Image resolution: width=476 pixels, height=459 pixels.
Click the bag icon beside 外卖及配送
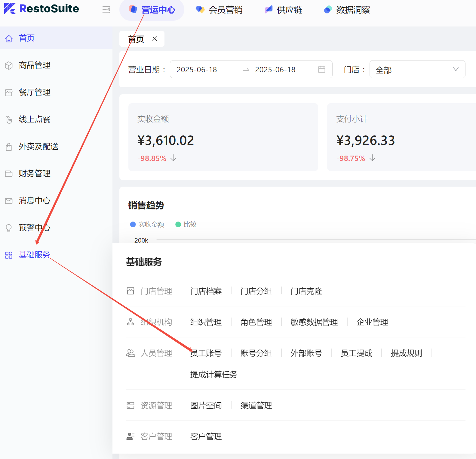9,147
